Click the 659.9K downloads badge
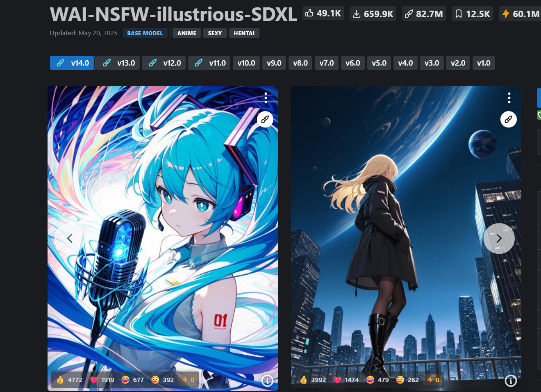 click(373, 14)
